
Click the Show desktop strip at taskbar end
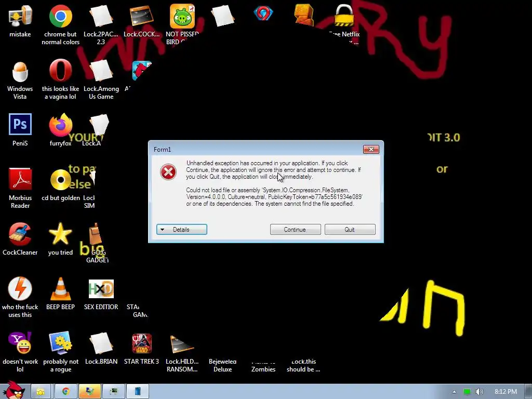(x=528, y=392)
